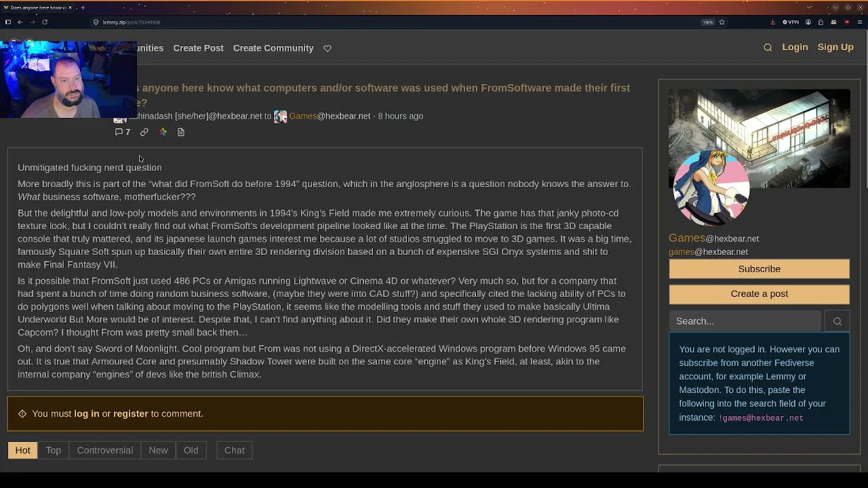Open the Sign Up page
This screenshot has width=868, height=488.
tap(835, 47)
